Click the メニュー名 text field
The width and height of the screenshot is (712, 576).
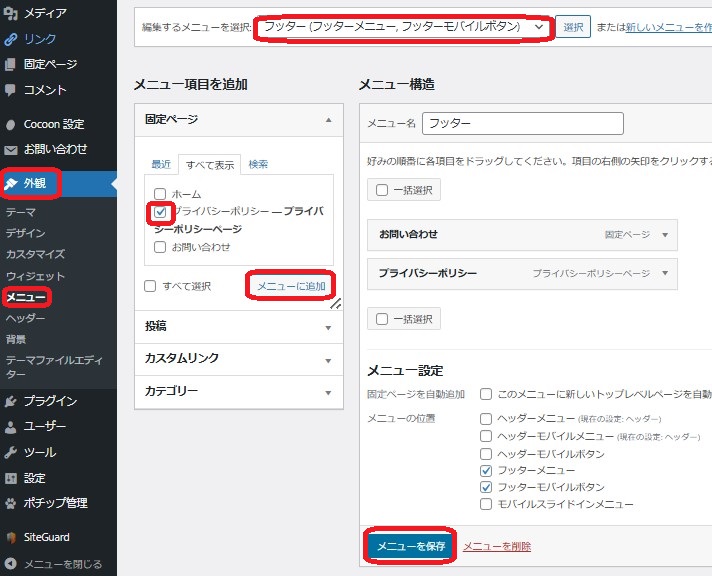[523, 124]
